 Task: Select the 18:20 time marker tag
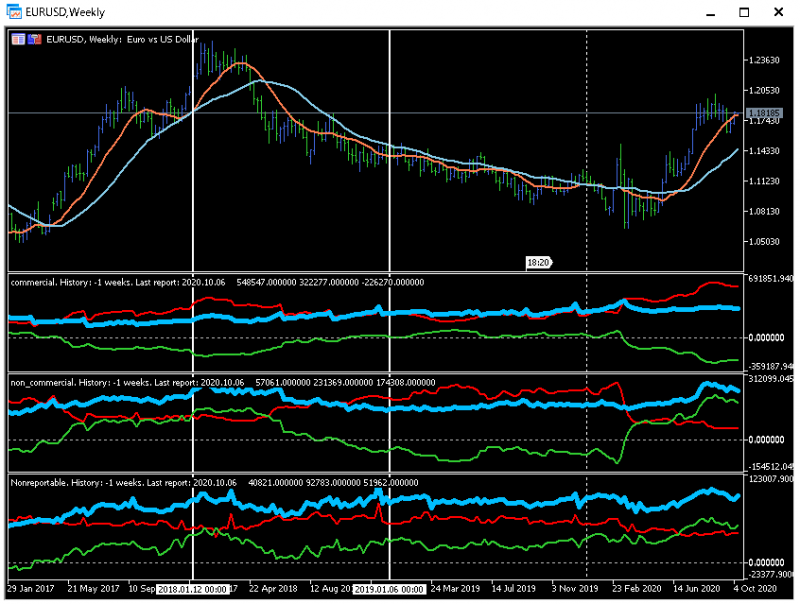[x=539, y=263]
